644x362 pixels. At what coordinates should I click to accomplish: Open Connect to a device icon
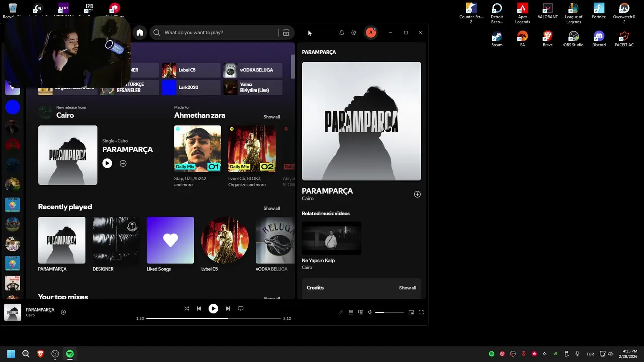[x=360, y=312]
